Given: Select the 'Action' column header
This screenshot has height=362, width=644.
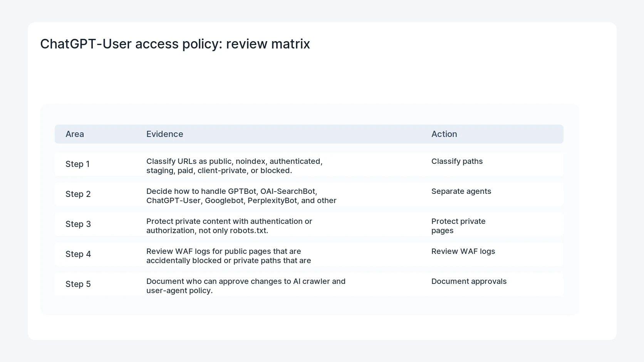Looking at the screenshot, I should pyautogui.click(x=444, y=134).
